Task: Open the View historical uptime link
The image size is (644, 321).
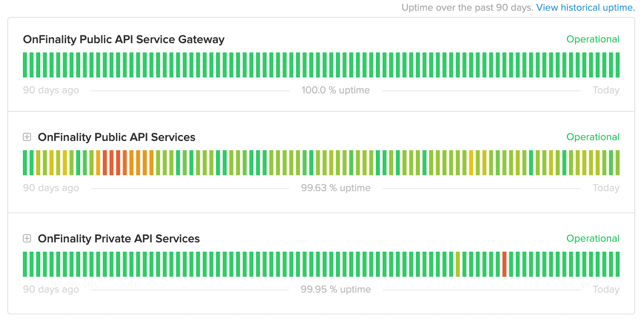Action: coord(585,8)
